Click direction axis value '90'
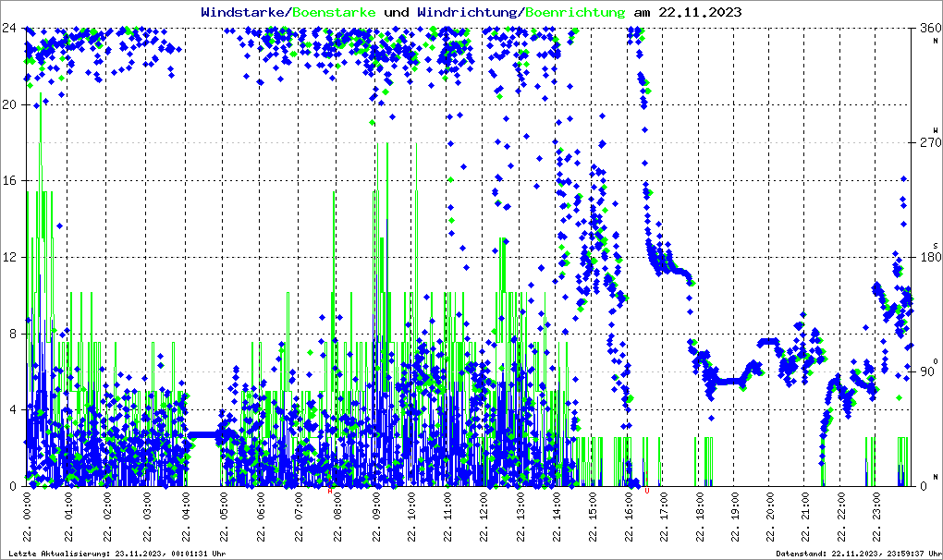The height and width of the screenshot is (560, 943). coord(927,371)
